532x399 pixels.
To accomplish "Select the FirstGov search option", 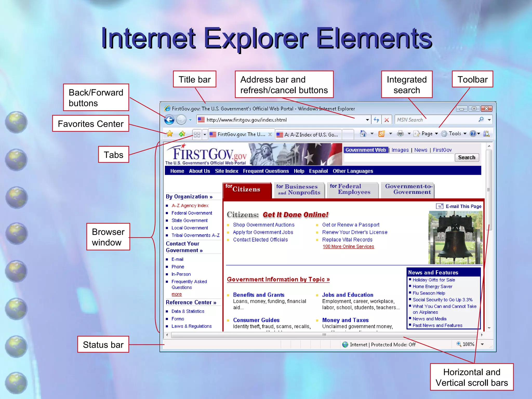I will [442, 150].
